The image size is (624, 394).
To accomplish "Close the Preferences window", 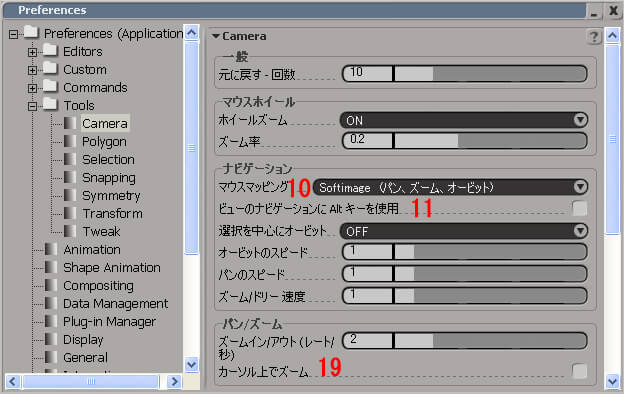I will point(613,11).
